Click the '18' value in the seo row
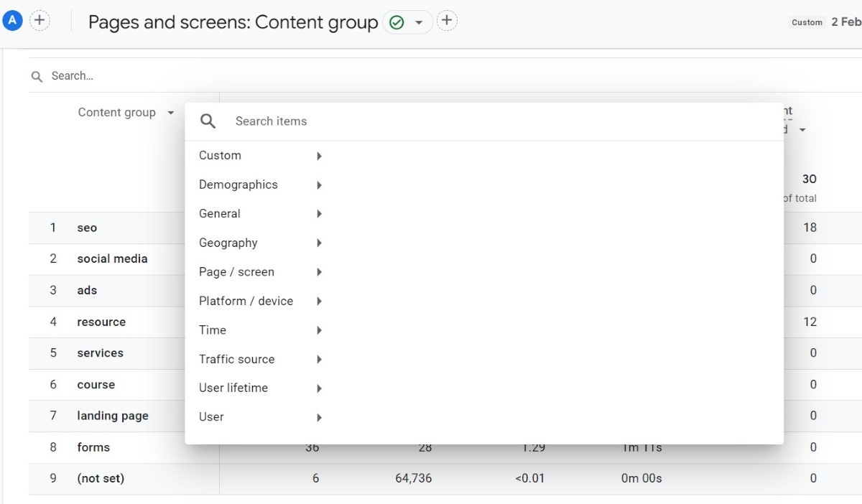 (810, 228)
